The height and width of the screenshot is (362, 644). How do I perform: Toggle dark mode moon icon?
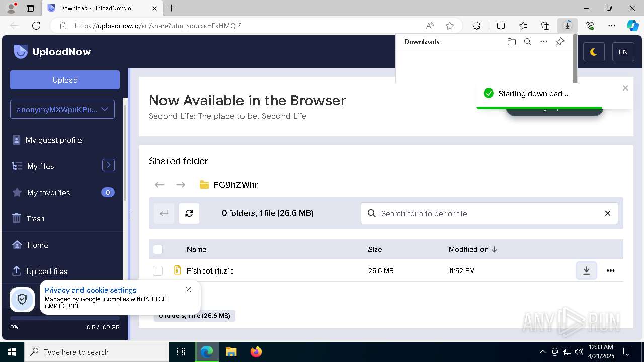[x=594, y=52]
